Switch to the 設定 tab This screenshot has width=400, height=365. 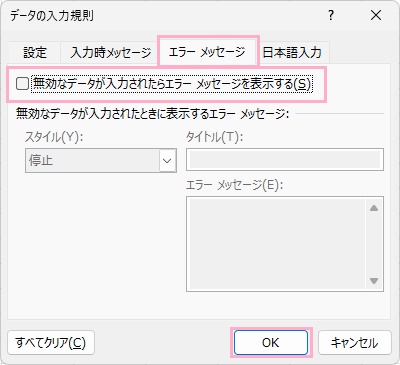[x=35, y=53]
